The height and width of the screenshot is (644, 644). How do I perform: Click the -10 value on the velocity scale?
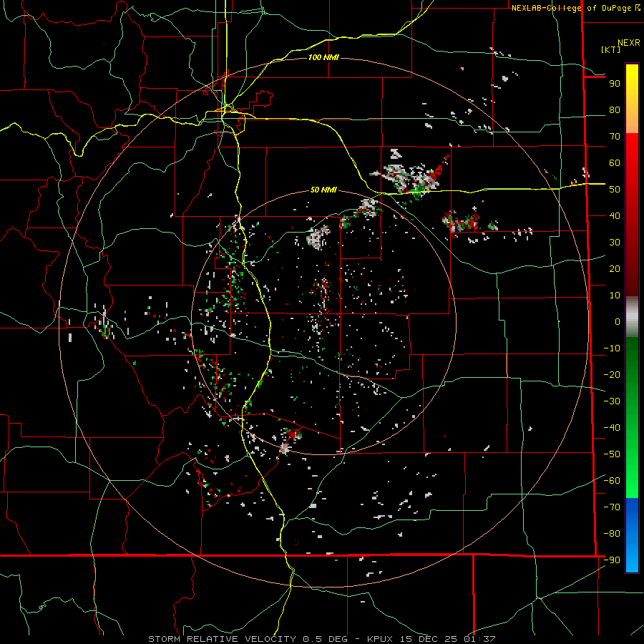(x=612, y=348)
